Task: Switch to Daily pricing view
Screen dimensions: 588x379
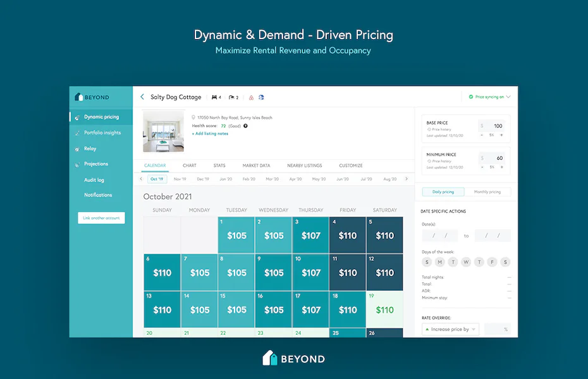Action: pos(443,192)
